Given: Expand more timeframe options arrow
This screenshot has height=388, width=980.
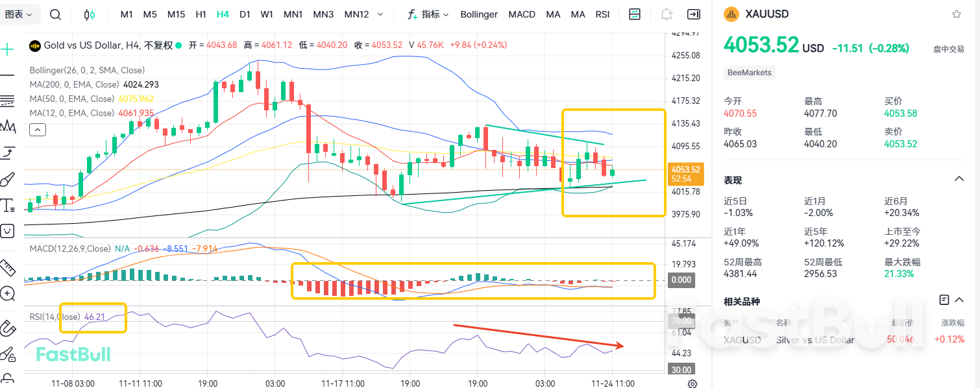Looking at the screenshot, I should tap(380, 14).
